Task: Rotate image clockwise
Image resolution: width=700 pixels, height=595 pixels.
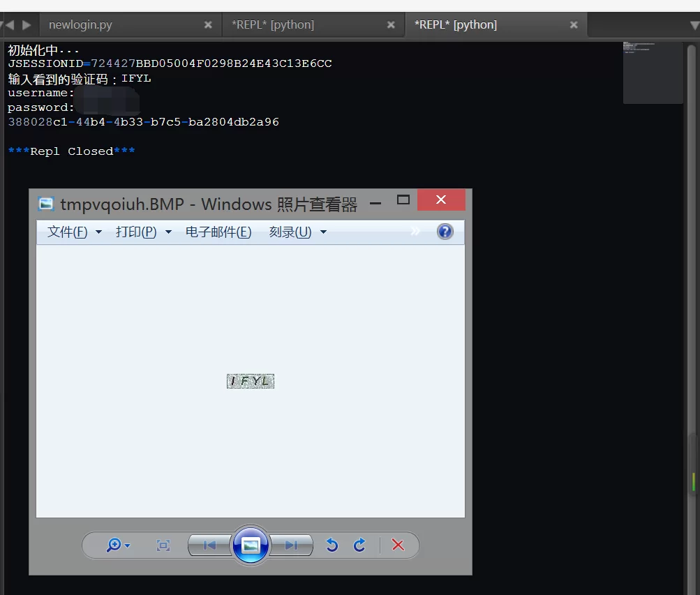Action: [359, 545]
